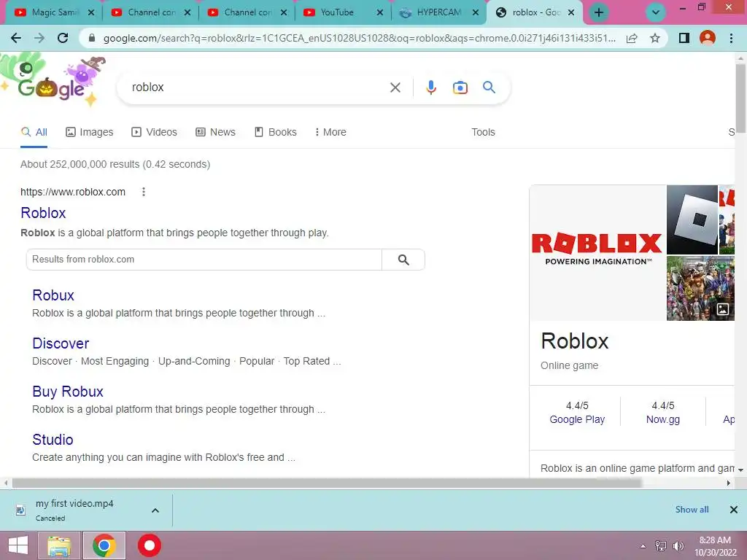747x560 pixels.
Task: View site information via the padlock icon
Action: (x=92, y=38)
